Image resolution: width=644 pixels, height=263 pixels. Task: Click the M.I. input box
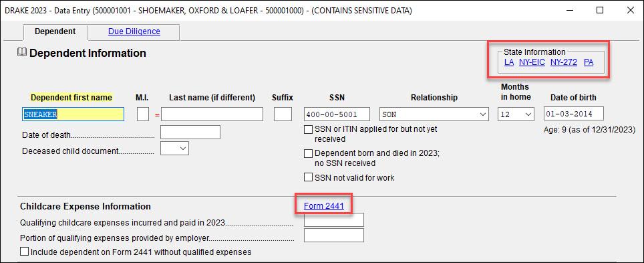click(143, 114)
